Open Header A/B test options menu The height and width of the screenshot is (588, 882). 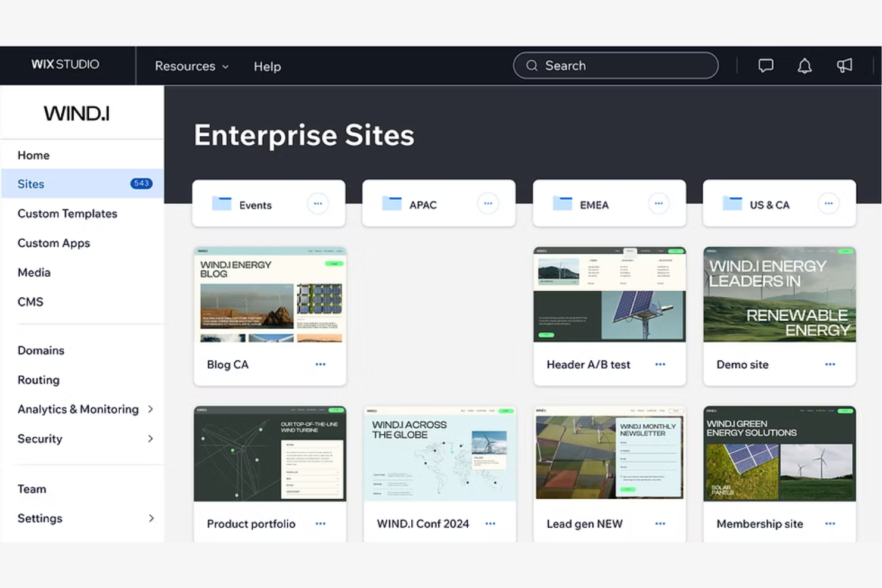(660, 364)
